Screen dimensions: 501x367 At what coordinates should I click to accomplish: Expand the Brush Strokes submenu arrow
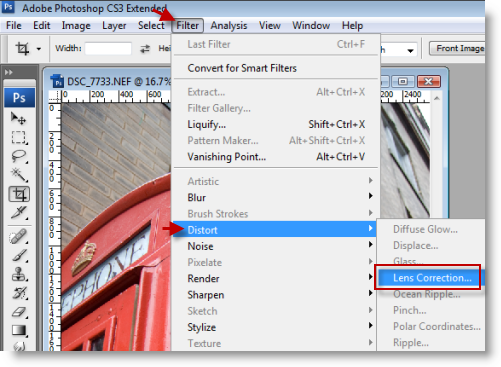370,213
